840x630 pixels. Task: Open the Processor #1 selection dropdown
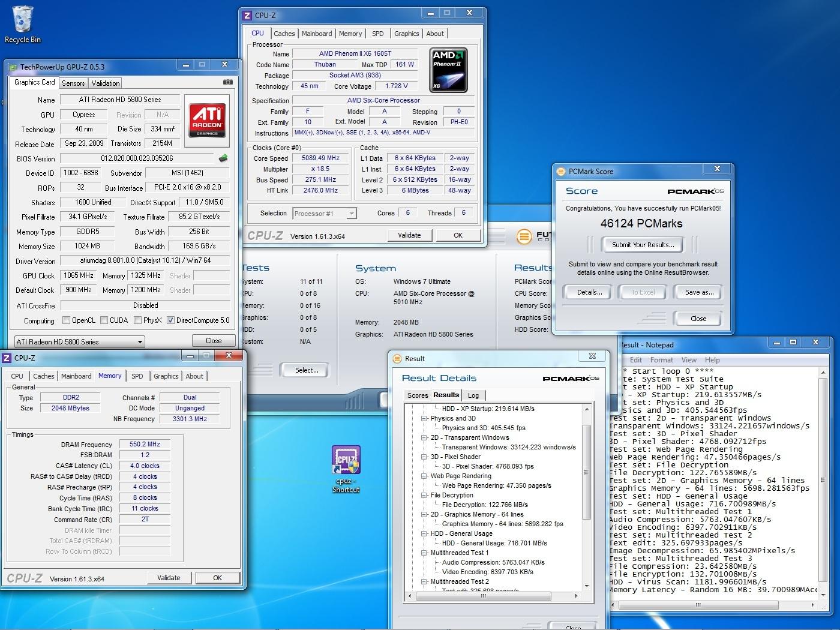(325, 214)
